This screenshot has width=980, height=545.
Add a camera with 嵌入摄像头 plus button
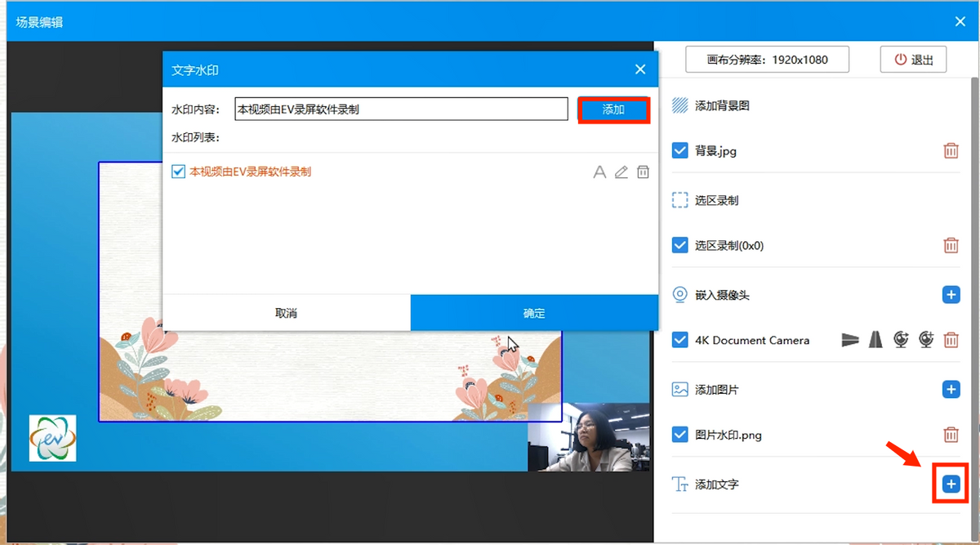click(951, 294)
